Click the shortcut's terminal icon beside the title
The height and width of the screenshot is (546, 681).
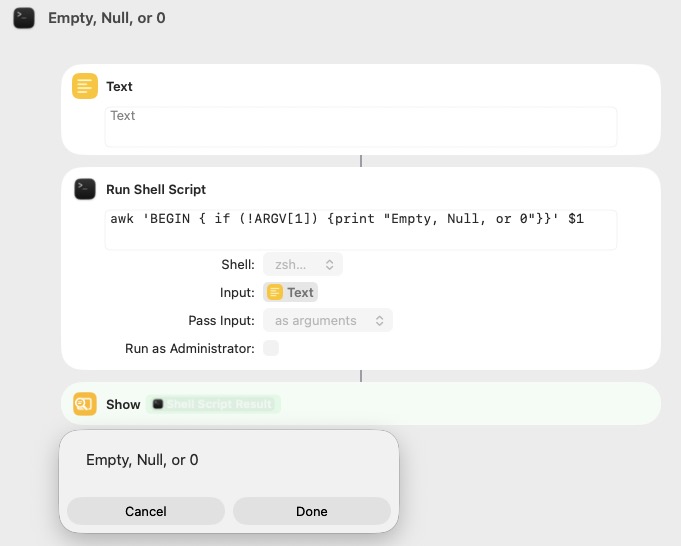[24, 18]
